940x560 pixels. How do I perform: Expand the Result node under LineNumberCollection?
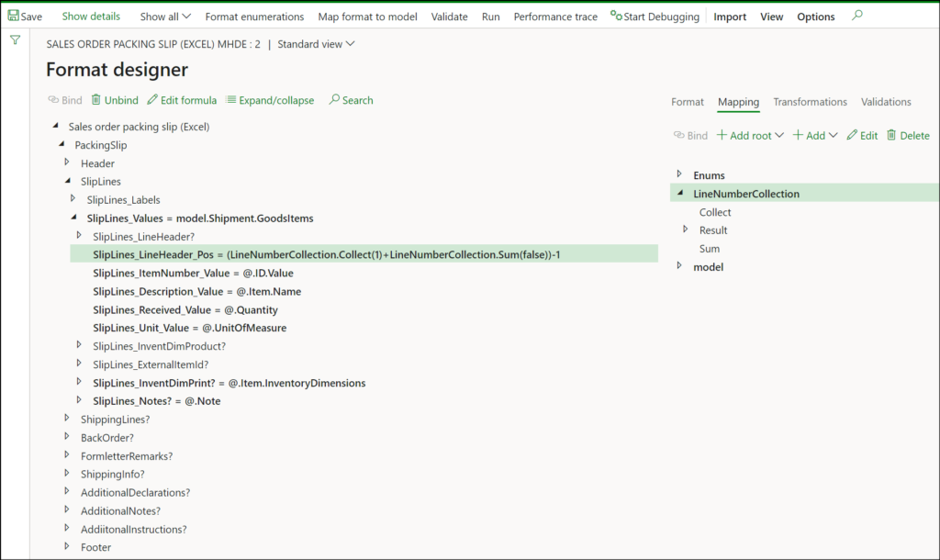coord(686,229)
